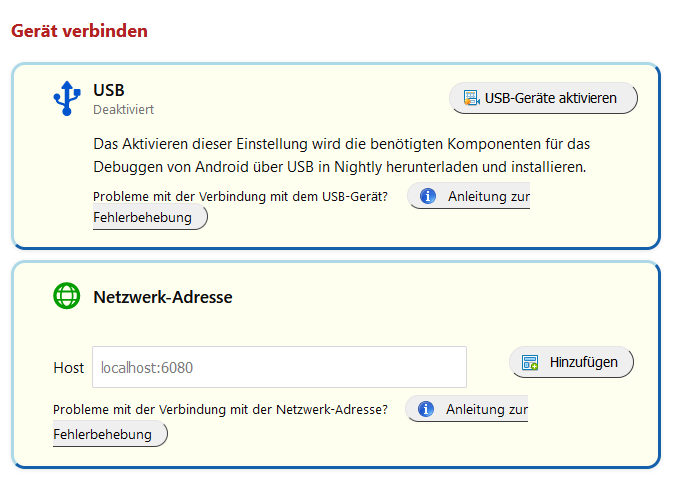681x488 pixels.
Task: Click the 'Gerät verbinden' heading
Action: pos(79,31)
